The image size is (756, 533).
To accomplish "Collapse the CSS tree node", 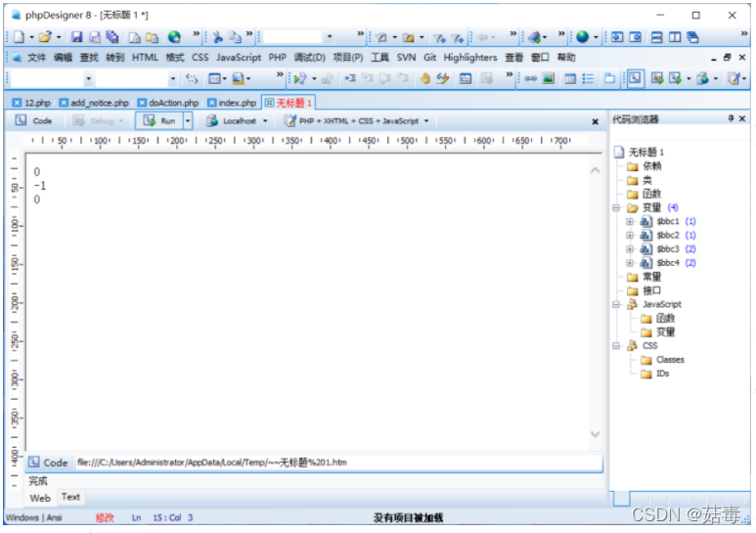I will click(616, 346).
